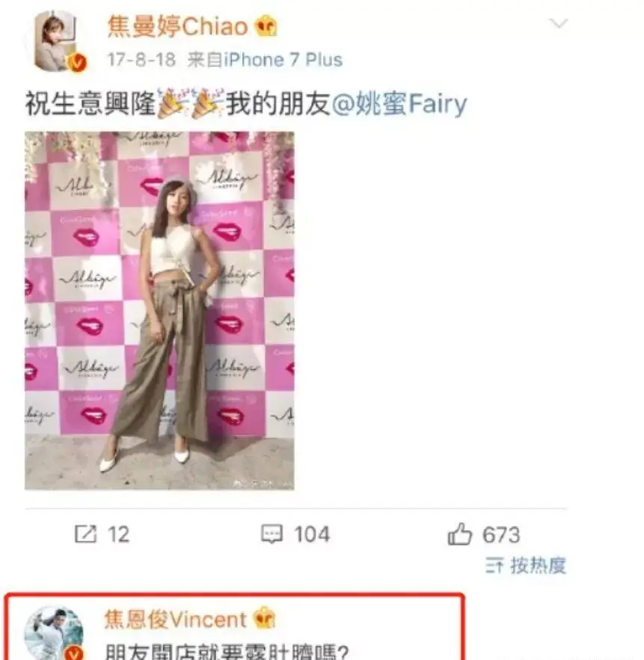Open 焦曼婷Chiao's profile avatar
644x660 pixels.
tap(57, 41)
